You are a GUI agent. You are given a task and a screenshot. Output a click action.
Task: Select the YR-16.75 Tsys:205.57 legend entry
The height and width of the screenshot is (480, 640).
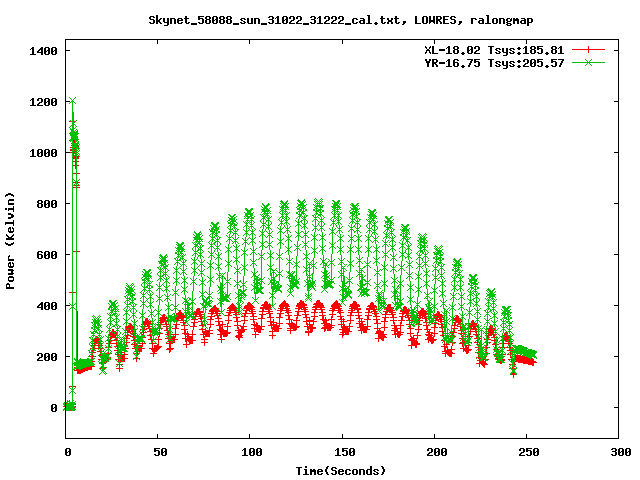pyautogui.click(x=494, y=63)
